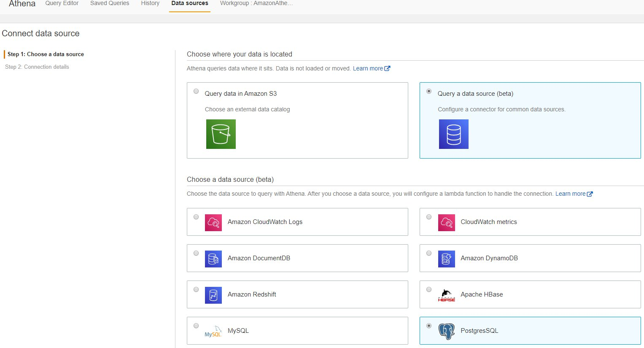Viewport: 644px width, 348px height.
Task: Click the Amazon DocumentDB label
Action: (x=259, y=258)
